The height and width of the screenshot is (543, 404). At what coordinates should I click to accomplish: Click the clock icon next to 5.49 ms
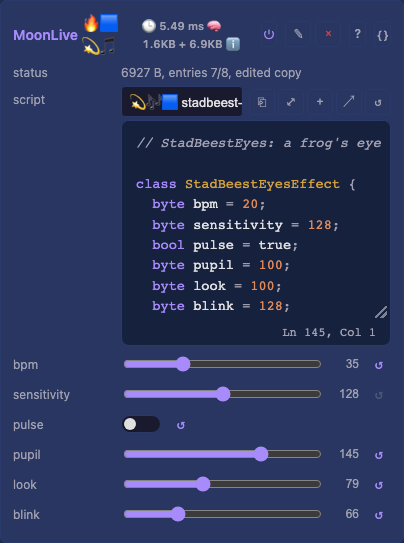pos(149,26)
